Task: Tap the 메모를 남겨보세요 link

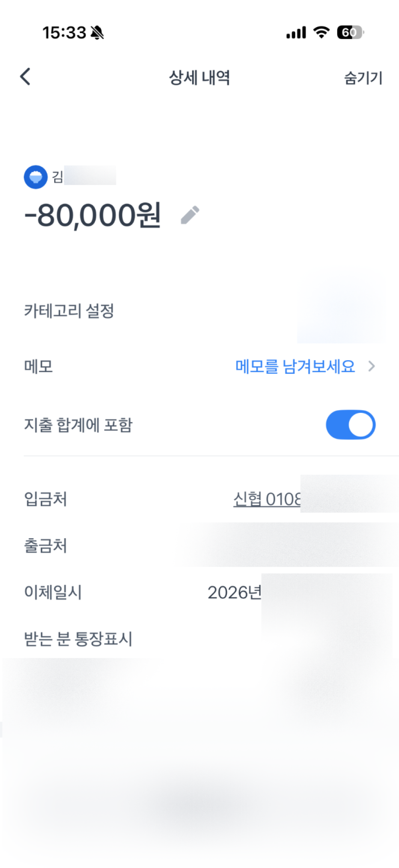Action: [295, 366]
